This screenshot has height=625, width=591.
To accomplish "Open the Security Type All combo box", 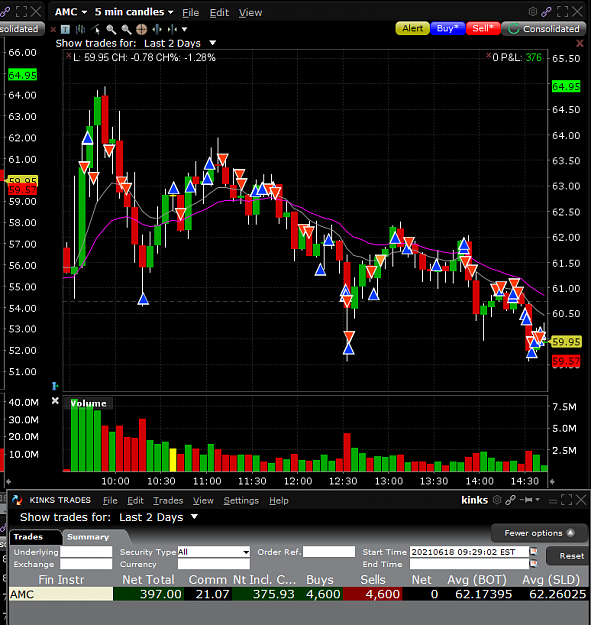I will pyautogui.click(x=214, y=552).
